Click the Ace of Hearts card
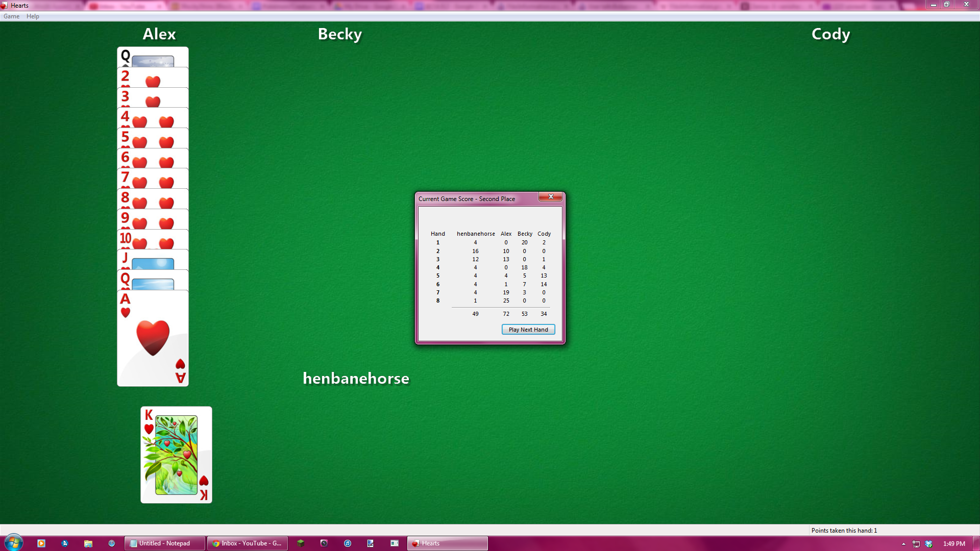 pos(153,338)
